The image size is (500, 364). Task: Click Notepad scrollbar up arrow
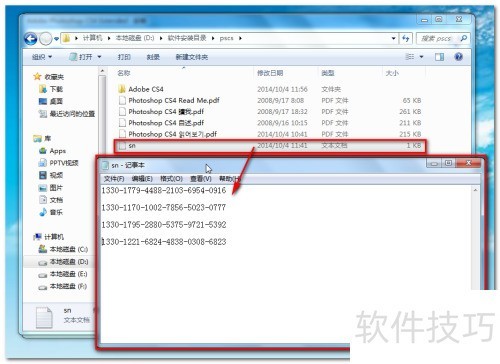tap(475, 190)
